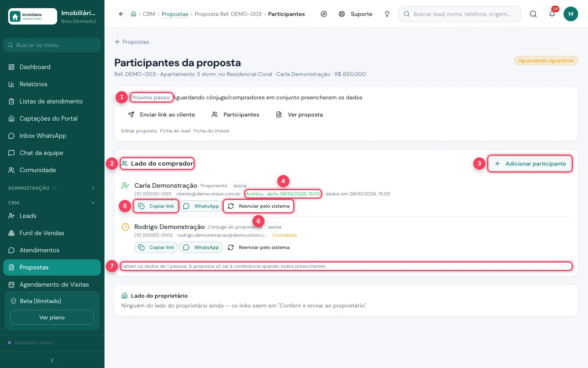The height and width of the screenshot is (368, 588).
Task: Click the back arrow button in the top bar
Action: 121,14
